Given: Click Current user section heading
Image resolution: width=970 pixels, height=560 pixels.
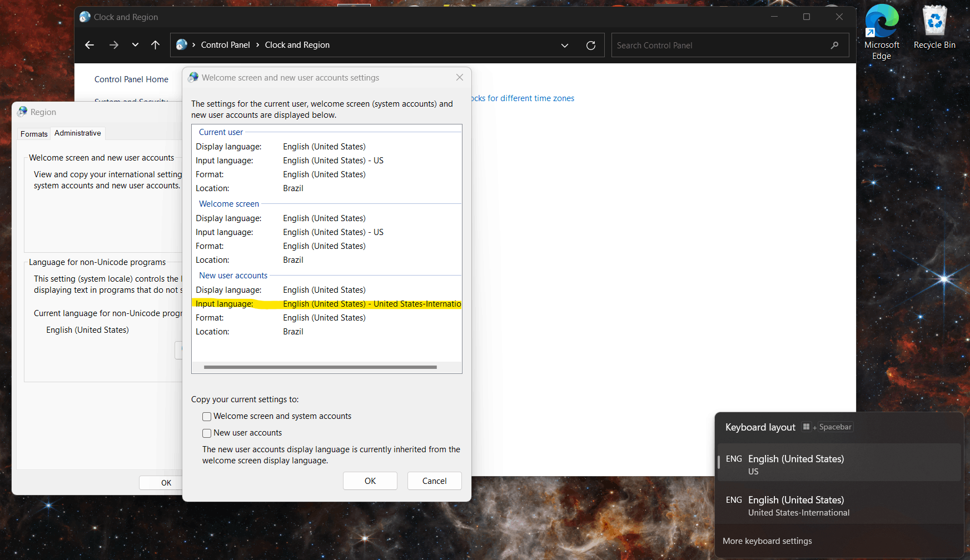Looking at the screenshot, I should coord(221,132).
